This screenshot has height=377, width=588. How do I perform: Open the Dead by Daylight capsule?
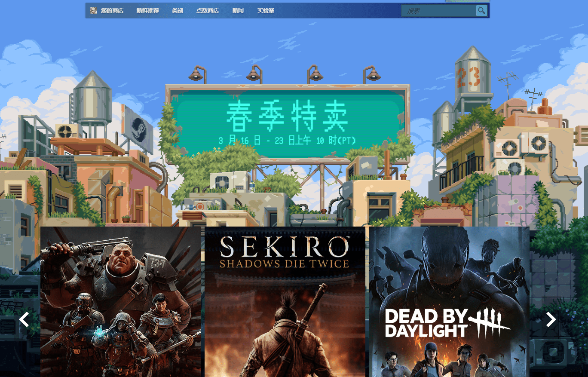click(449, 302)
